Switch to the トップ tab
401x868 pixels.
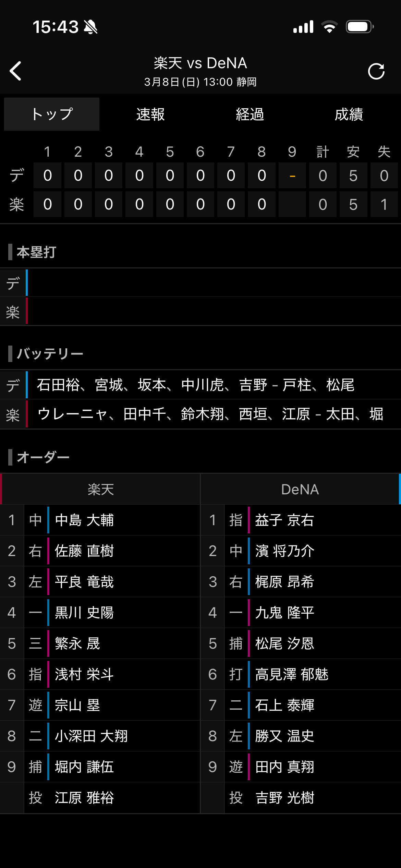tap(52, 114)
